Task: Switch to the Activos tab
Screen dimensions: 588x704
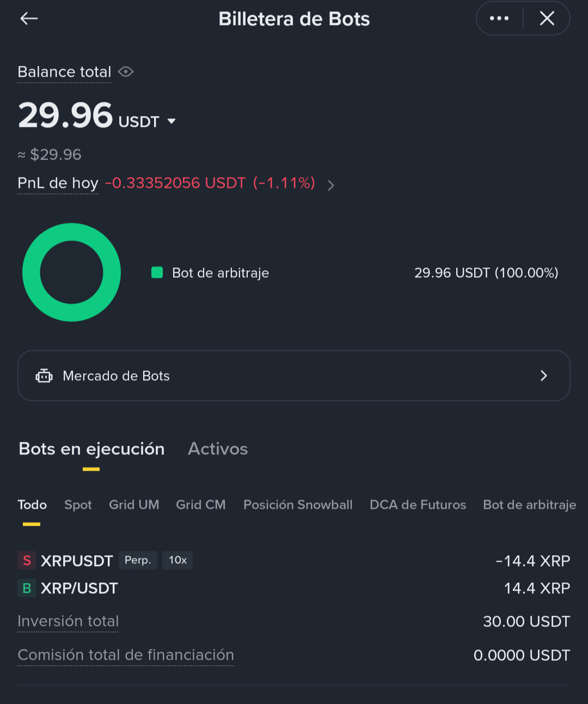Action: coord(218,449)
